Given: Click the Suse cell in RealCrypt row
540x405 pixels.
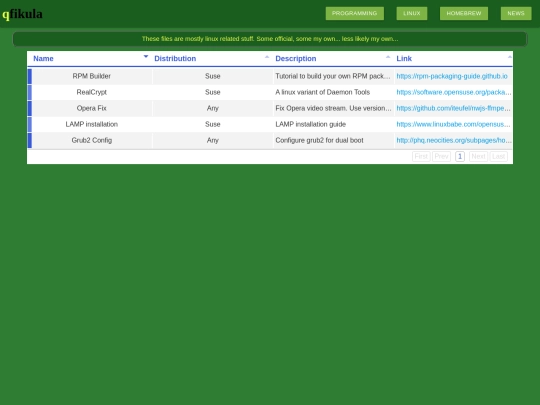Looking at the screenshot, I should pos(212,92).
